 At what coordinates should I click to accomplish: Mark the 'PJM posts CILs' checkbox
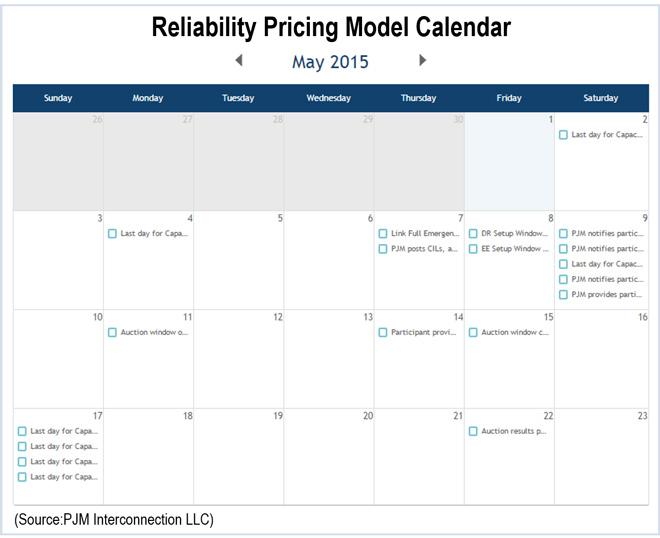tap(383, 249)
